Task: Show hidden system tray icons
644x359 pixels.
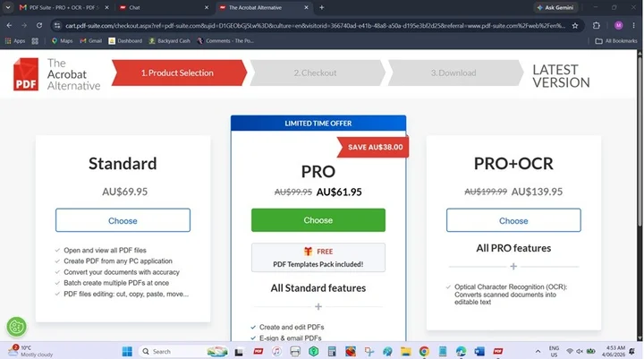Action: (x=538, y=351)
